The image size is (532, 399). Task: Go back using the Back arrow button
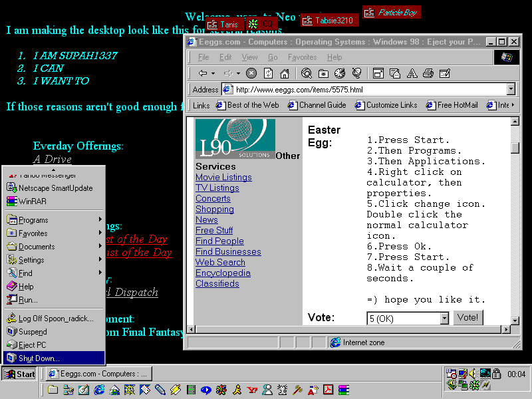pyautogui.click(x=203, y=73)
